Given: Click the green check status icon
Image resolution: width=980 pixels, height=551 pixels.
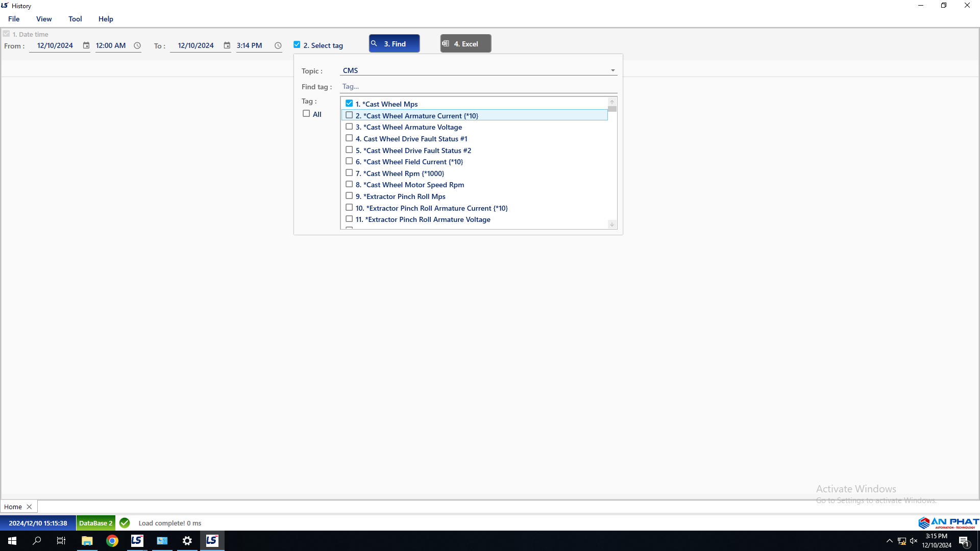Looking at the screenshot, I should pos(125,523).
